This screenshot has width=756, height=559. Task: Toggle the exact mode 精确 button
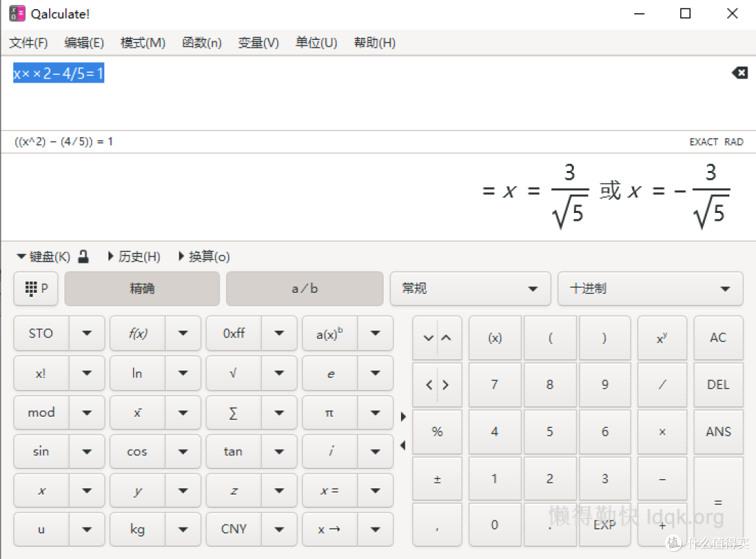click(142, 289)
